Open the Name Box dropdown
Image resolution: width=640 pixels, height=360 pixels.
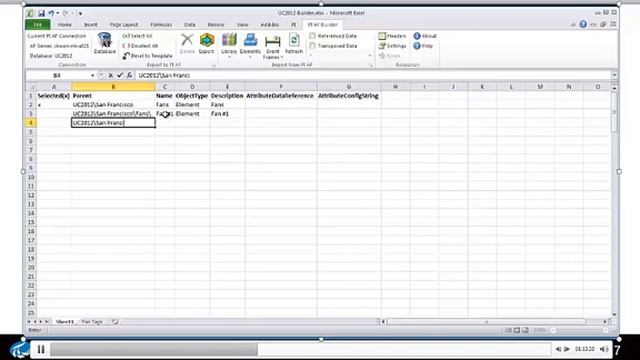click(x=92, y=75)
